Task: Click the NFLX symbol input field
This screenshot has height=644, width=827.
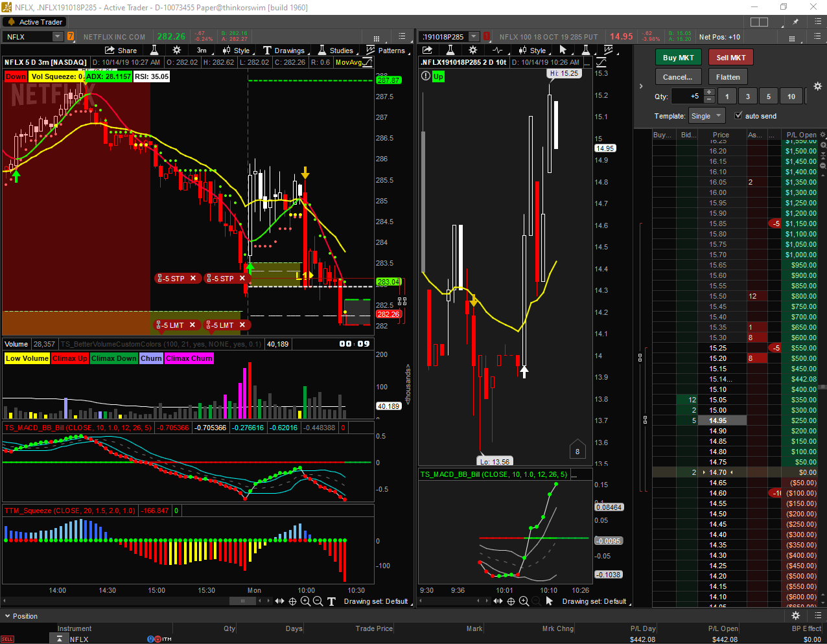Action: coord(28,37)
